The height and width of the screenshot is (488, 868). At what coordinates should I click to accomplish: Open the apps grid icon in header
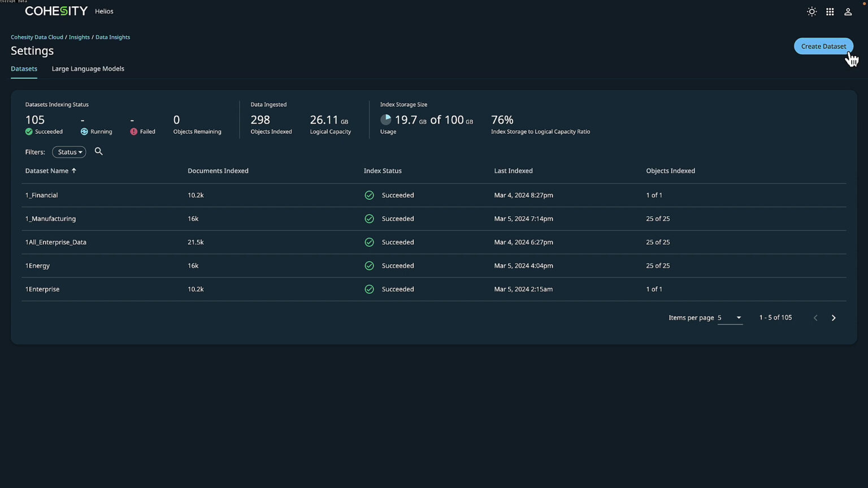click(x=830, y=11)
